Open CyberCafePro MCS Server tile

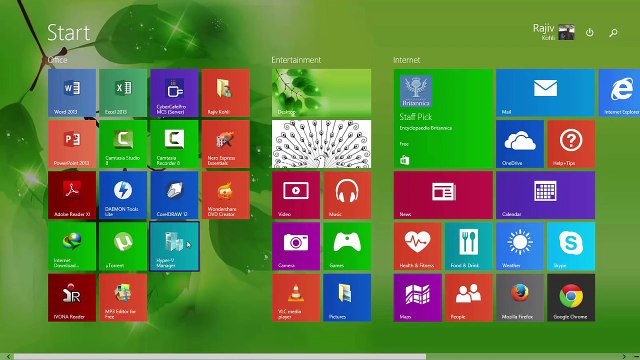(x=174, y=93)
